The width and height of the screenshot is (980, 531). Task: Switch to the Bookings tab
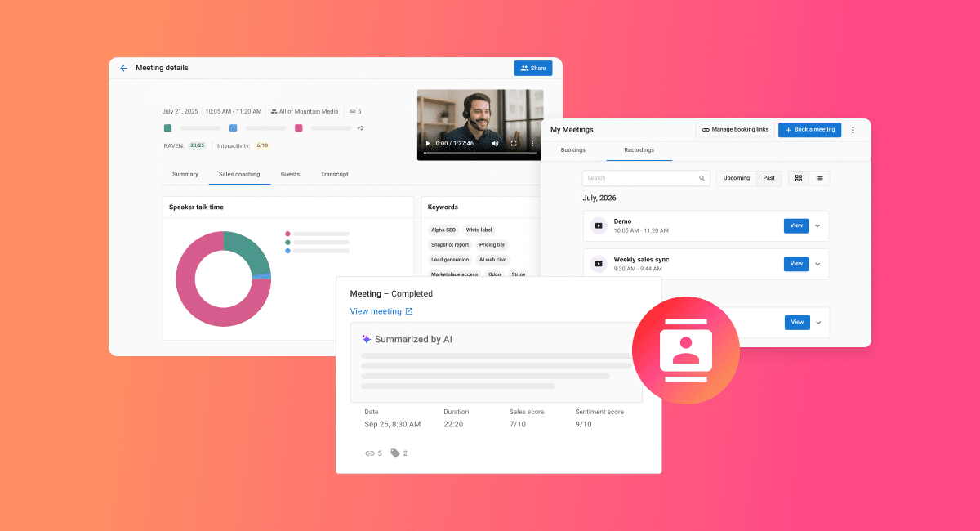573,150
